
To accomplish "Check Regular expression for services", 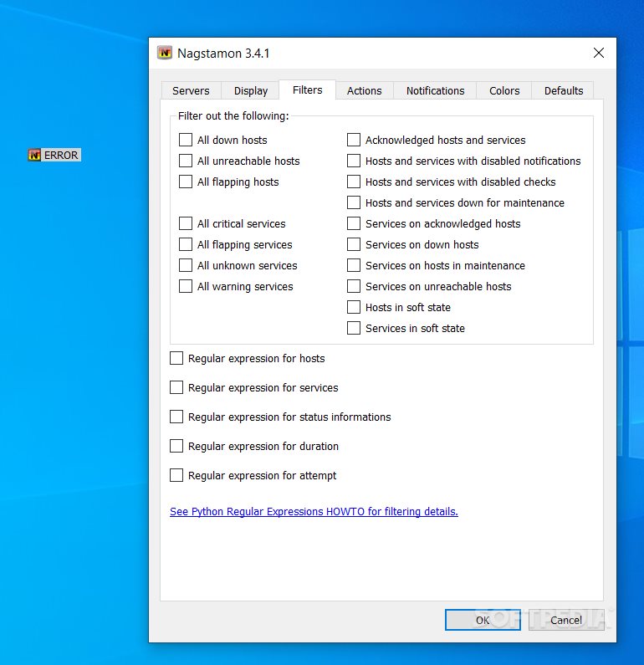I will click(x=176, y=387).
